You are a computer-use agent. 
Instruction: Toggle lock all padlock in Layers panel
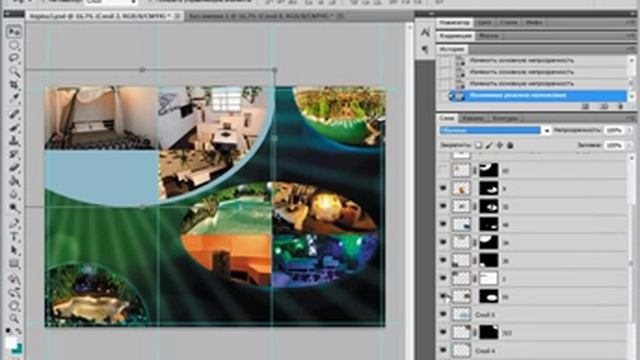point(510,145)
